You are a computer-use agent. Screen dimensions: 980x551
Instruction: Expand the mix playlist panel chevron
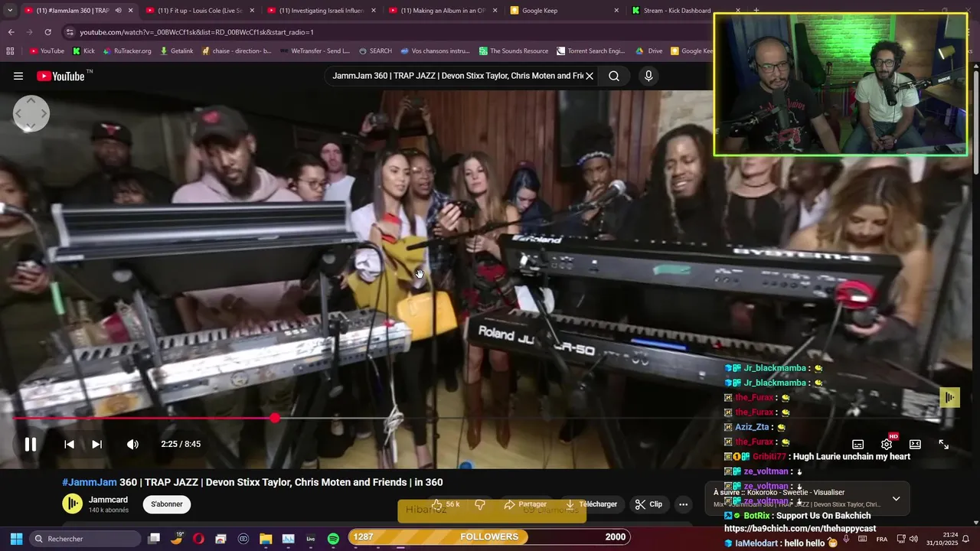coord(896,498)
